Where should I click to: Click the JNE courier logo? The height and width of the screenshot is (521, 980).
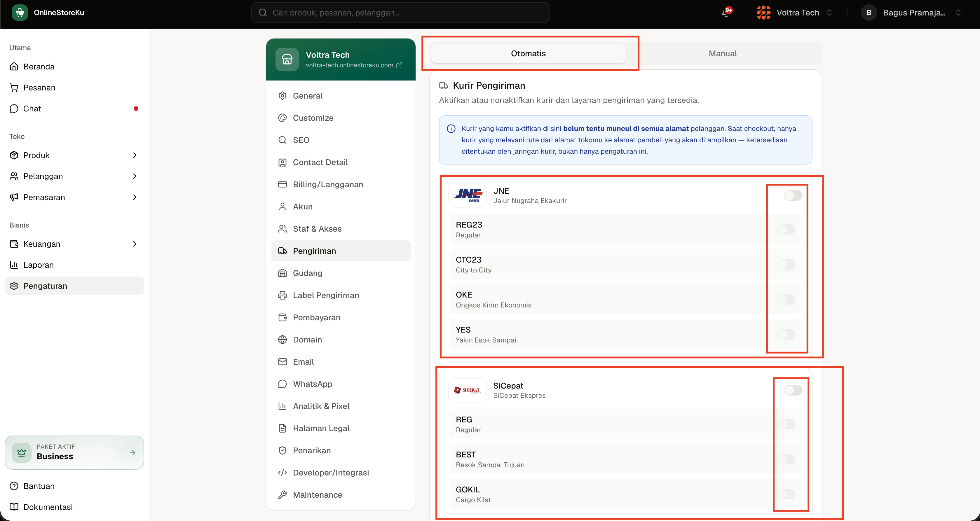coord(468,195)
